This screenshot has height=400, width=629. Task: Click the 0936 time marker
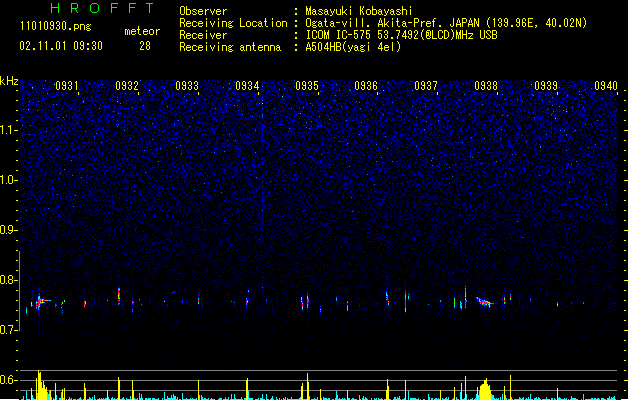coord(366,86)
